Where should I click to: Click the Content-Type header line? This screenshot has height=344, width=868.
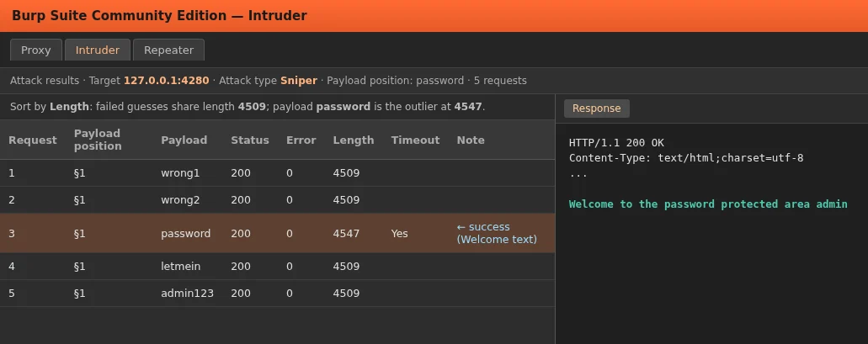tap(686, 158)
